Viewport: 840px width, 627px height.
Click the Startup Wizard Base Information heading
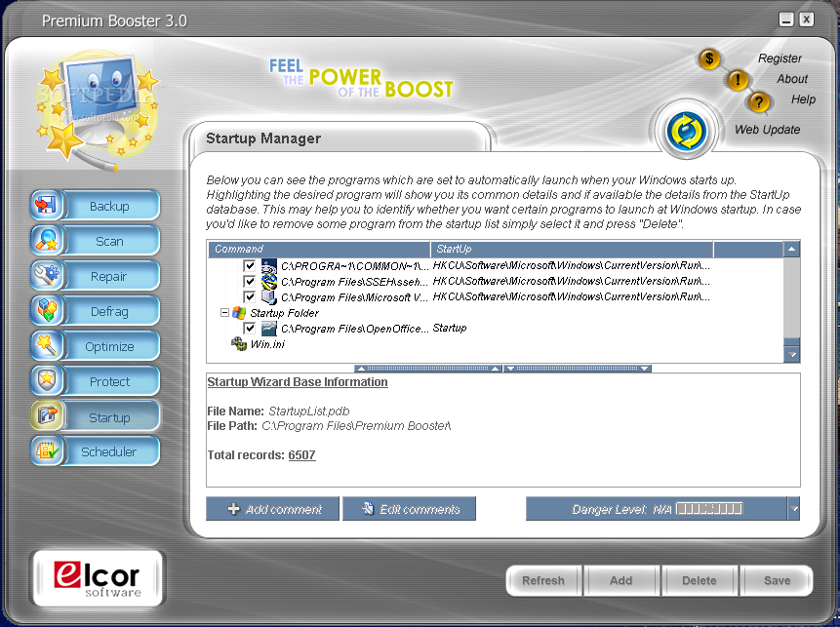(298, 382)
